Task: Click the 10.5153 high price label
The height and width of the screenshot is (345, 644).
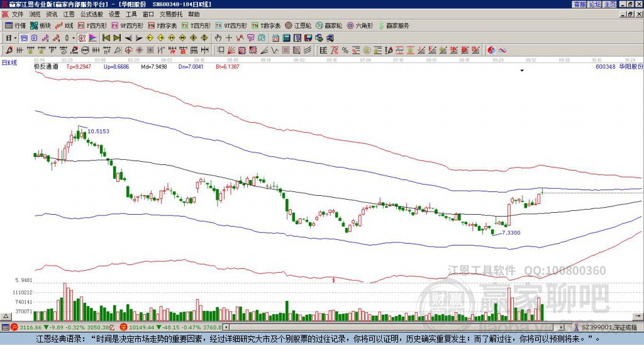Action: 99,131
